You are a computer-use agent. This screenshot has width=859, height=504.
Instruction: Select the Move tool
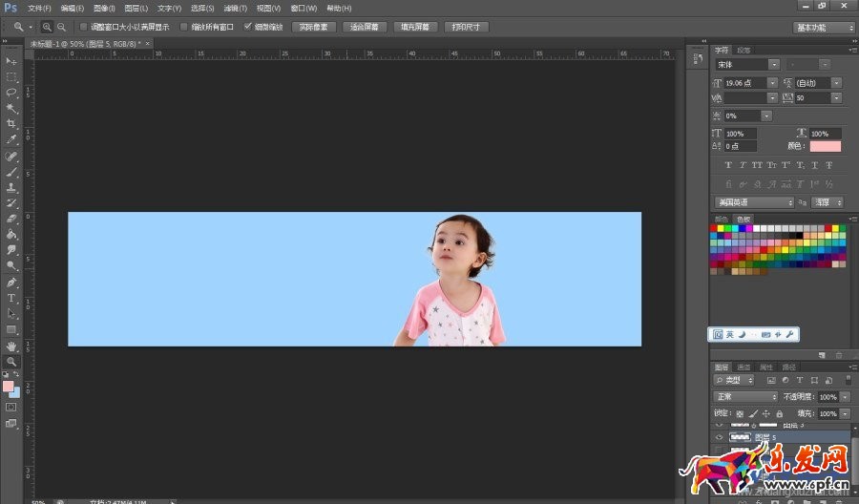(11, 61)
